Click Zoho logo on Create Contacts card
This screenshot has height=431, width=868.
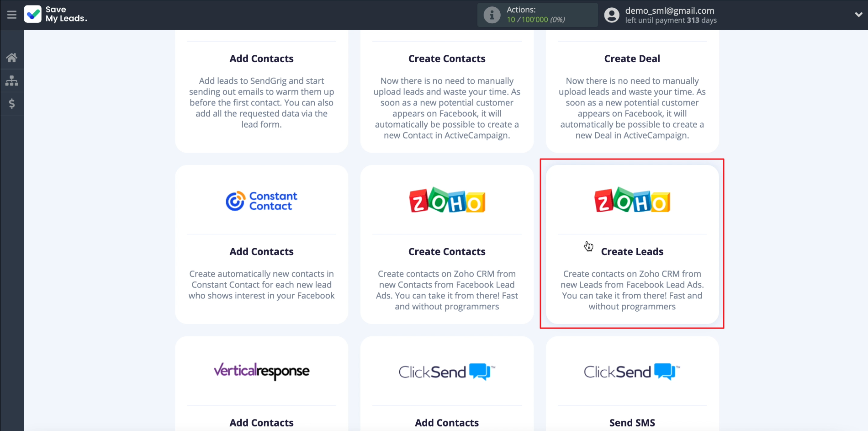pos(447,200)
